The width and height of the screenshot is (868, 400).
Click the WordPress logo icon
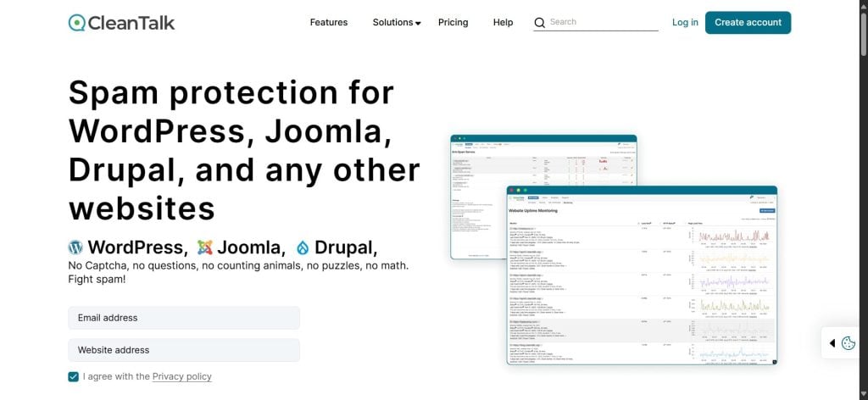coord(76,247)
